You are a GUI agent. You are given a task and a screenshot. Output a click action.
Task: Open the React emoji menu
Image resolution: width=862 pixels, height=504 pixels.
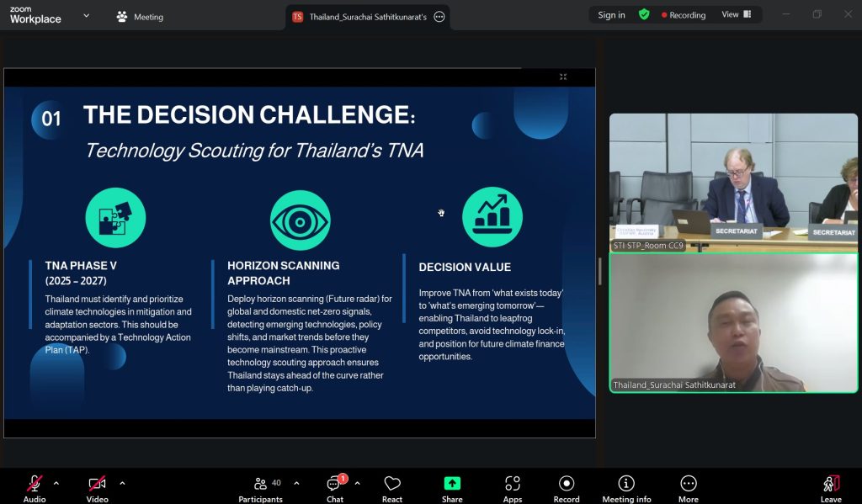coord(392,487)
